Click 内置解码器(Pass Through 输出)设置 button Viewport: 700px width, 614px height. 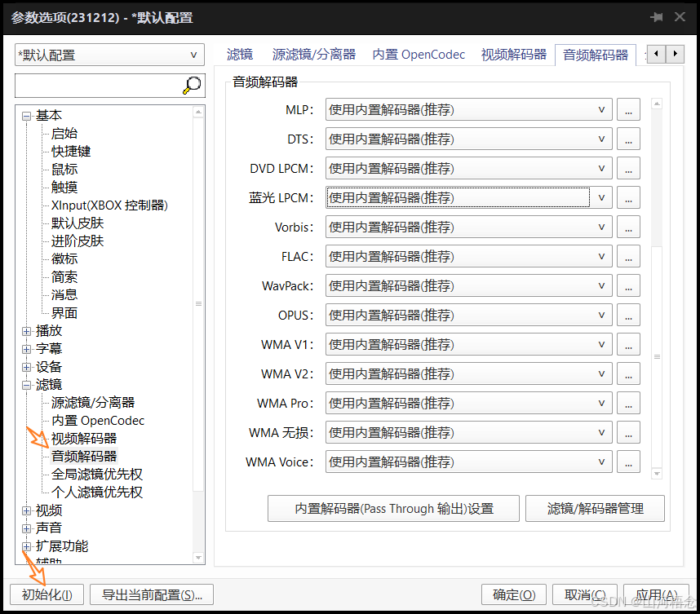coord(393,508)
